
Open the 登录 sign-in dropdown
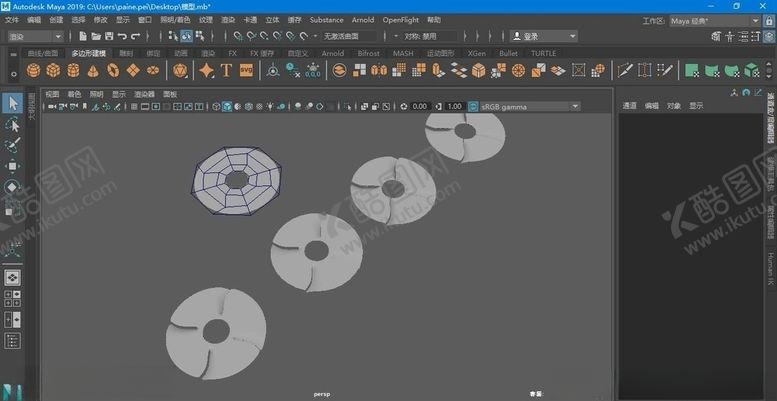click(x=543, y=37)
